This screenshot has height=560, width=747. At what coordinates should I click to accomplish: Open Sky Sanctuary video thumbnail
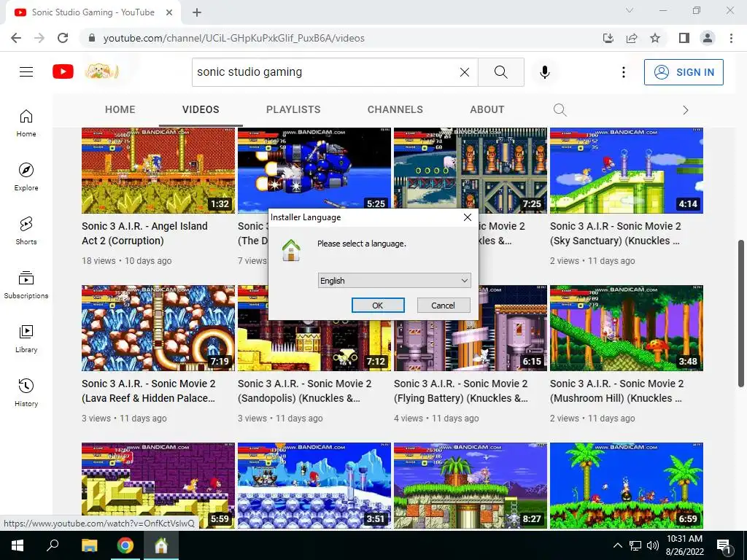(627, 171)
